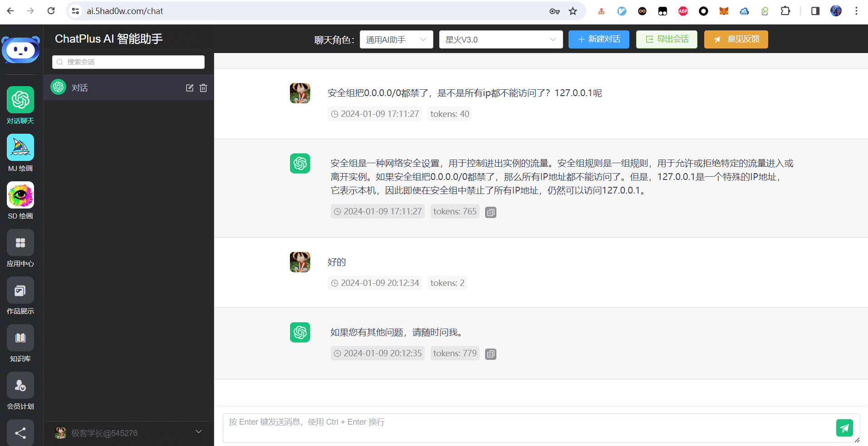Copy the reply with tokens: 779

click(490, 354)
